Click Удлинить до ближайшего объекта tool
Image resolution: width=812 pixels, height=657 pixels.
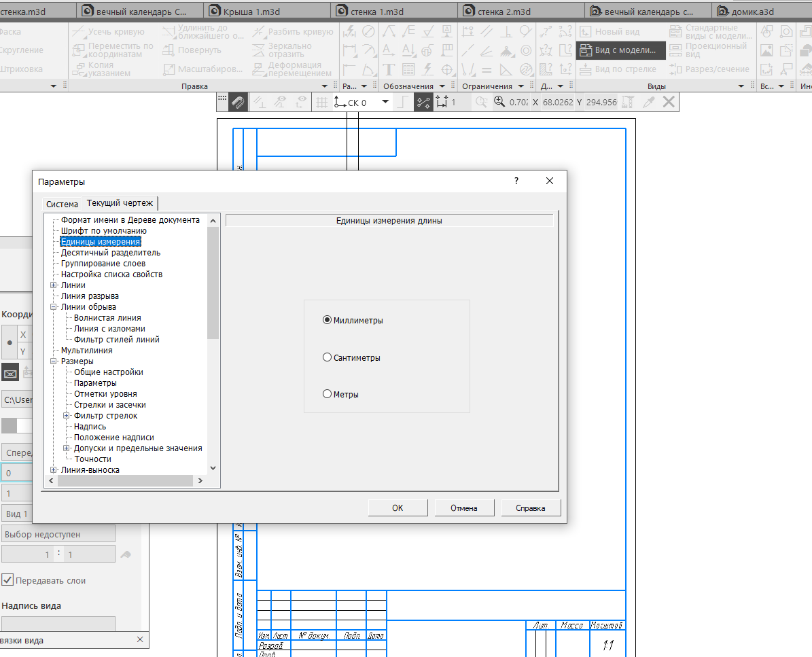(202, 31)
